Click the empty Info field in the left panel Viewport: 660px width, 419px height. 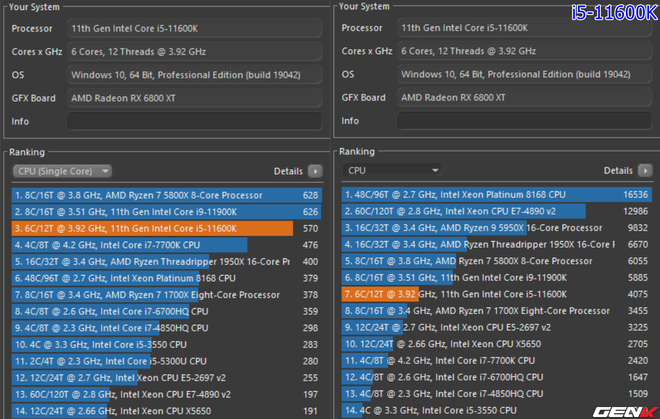pos(195,121)
